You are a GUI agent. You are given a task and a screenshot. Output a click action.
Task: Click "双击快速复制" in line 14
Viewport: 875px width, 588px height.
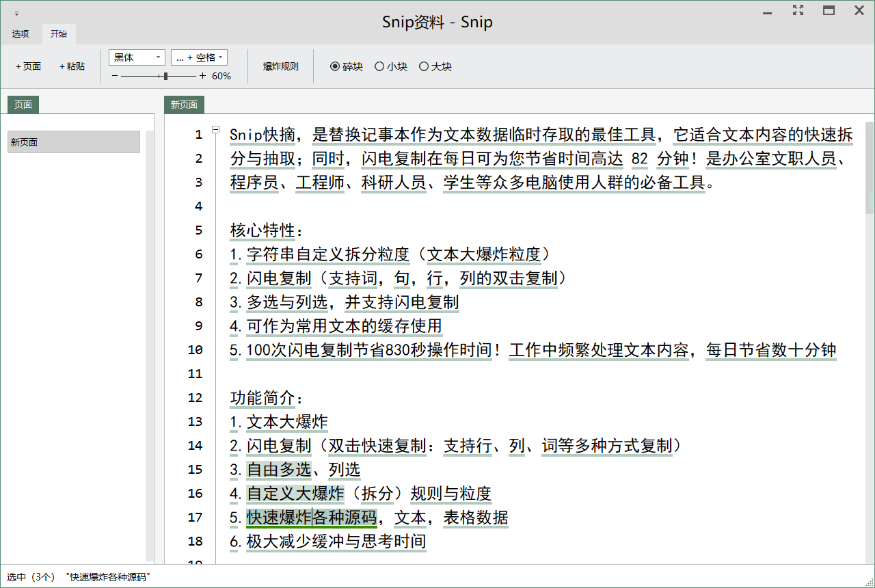click(378, 446)
